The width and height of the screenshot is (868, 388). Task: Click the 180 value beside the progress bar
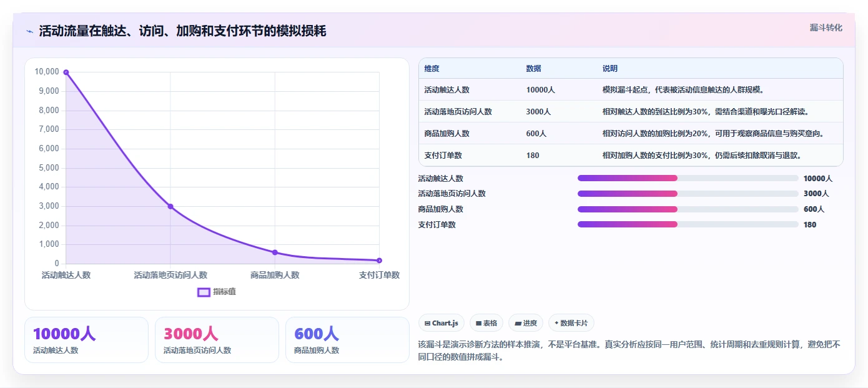tap(810, 225)
